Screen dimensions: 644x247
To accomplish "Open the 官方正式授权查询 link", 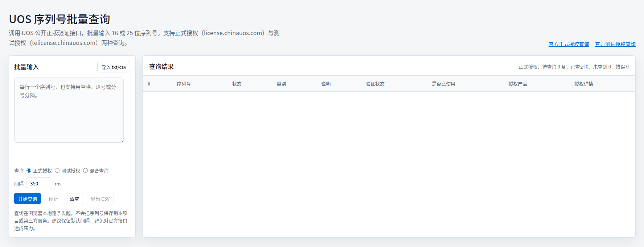I will point(569,44).
